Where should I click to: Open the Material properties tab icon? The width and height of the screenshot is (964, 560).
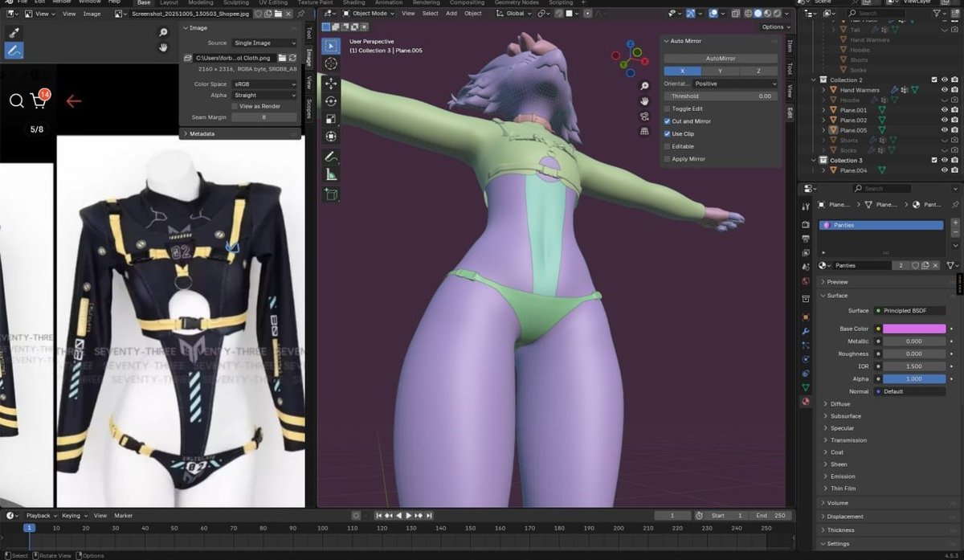tap(806, 402)
